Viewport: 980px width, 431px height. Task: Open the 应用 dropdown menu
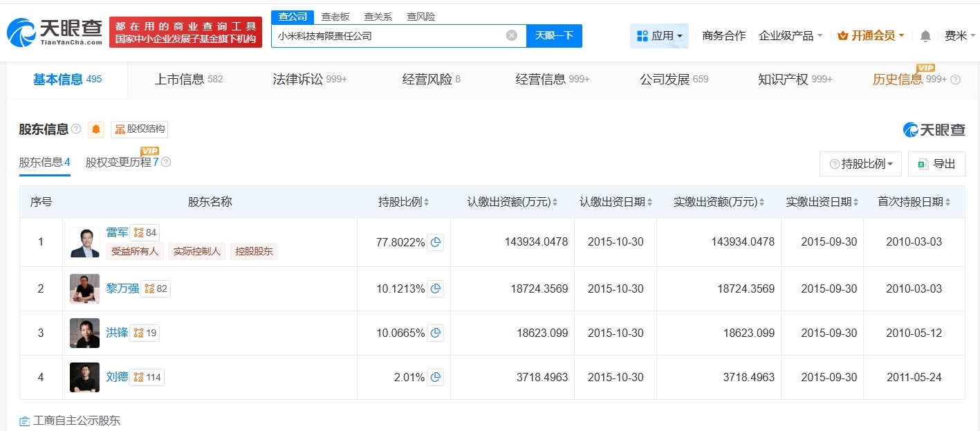click(x=659, y=36)
